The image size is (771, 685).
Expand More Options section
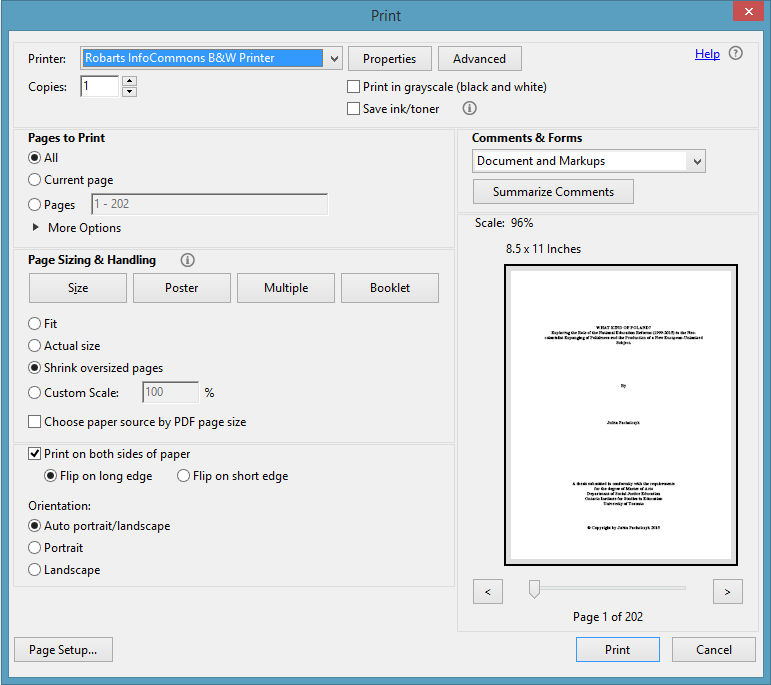pyautogui.click(x=37, y=228)
